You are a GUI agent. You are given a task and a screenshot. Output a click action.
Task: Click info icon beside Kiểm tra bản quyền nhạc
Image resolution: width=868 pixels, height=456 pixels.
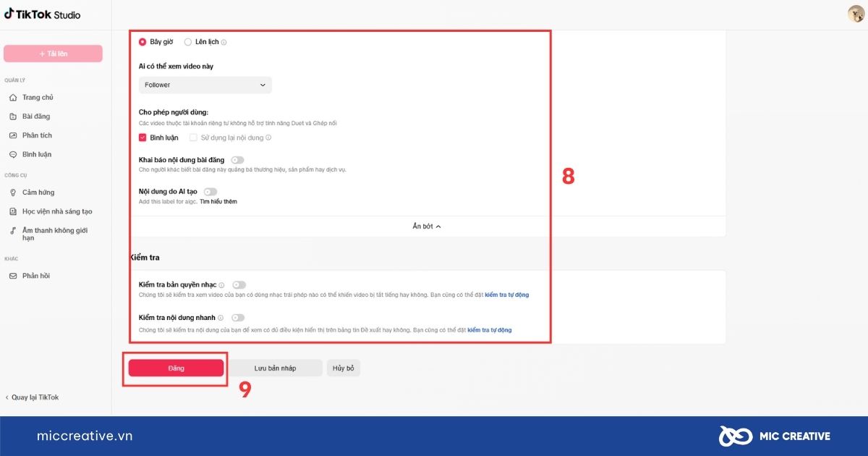point(222,285)
